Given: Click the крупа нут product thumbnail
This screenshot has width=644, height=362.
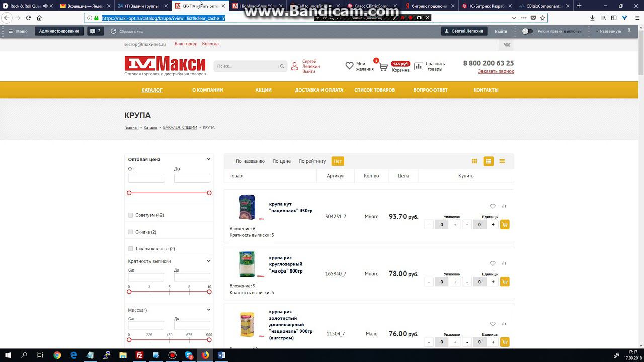Looking at the screenshot, I should [x=247, y=207].
